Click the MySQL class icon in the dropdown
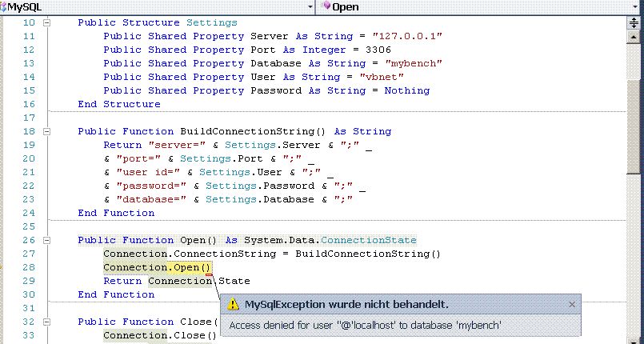Screen dimensions: 644x344 tap(3, 6)
